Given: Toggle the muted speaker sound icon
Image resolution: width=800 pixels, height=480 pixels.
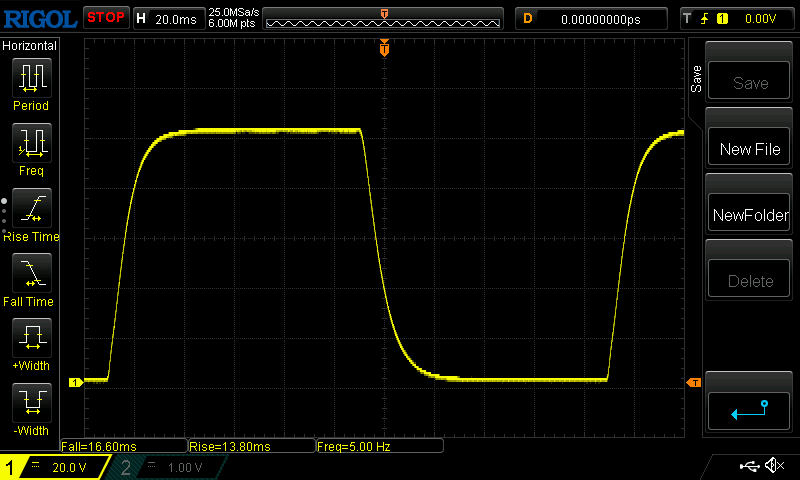Looking at the screenshot, I should (773, 466).
